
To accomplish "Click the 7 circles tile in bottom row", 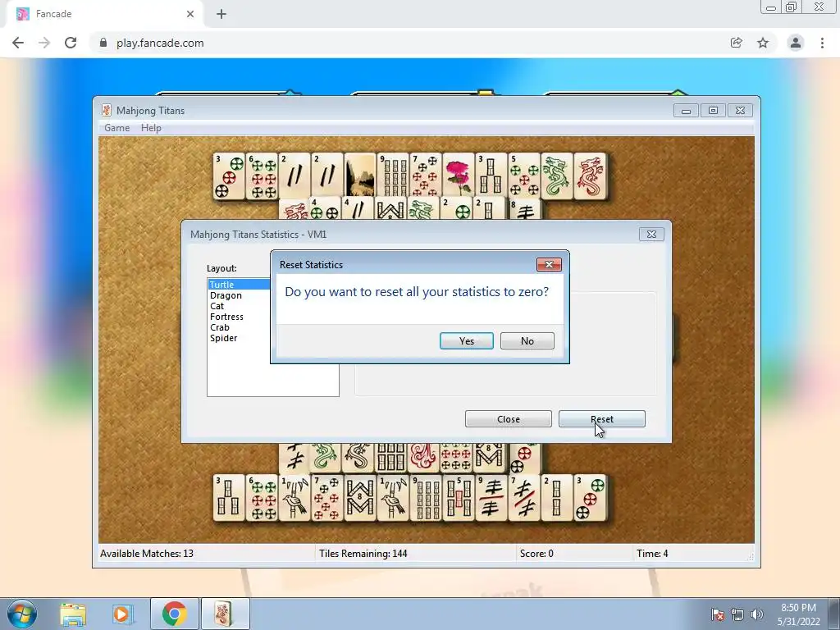I will [326, 498].
